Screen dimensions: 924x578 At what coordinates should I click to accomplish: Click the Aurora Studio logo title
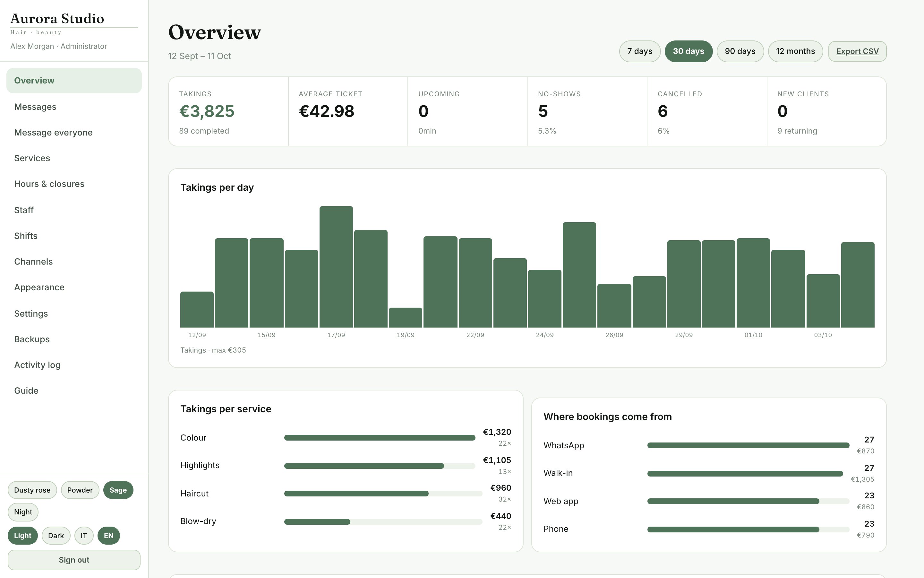(57, 18)
